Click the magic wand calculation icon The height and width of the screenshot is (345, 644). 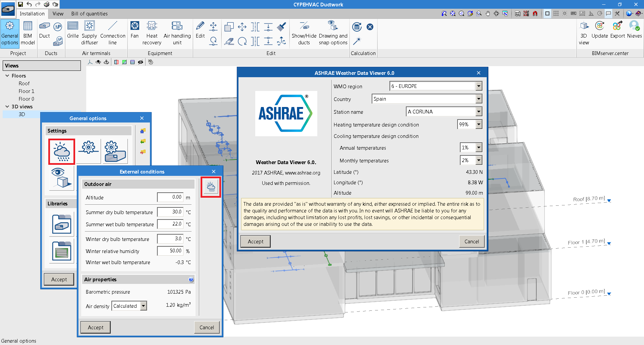[357, 41]
